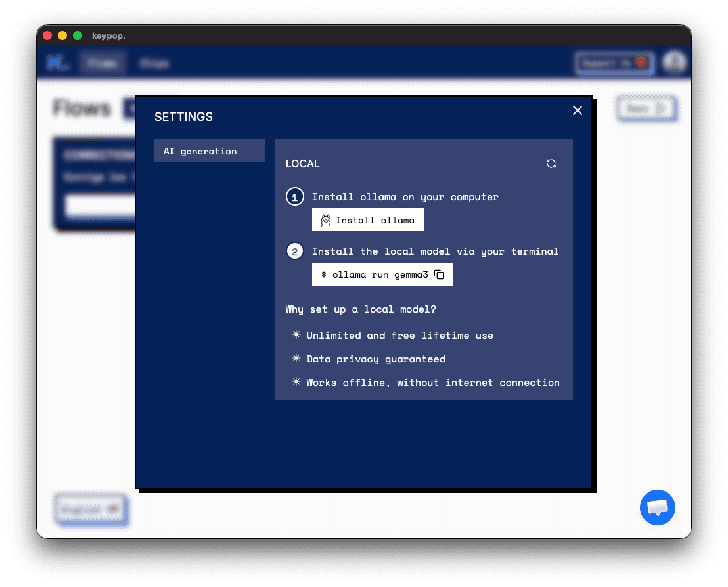Screen dimensions: 728x587
Task: Select the AI generation settings tab
Action: [x=209, y=151]
